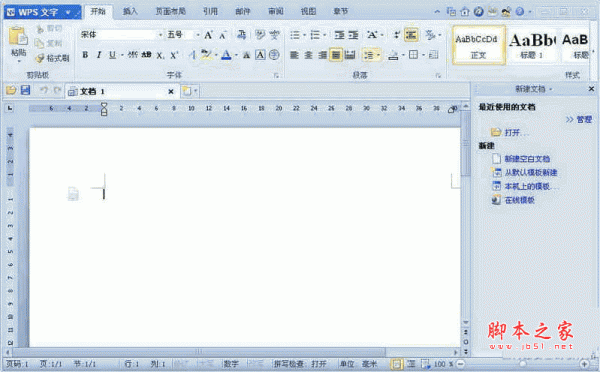Select the Format Painter tool
Screen dimensions: 600x372
coord(52,58)
